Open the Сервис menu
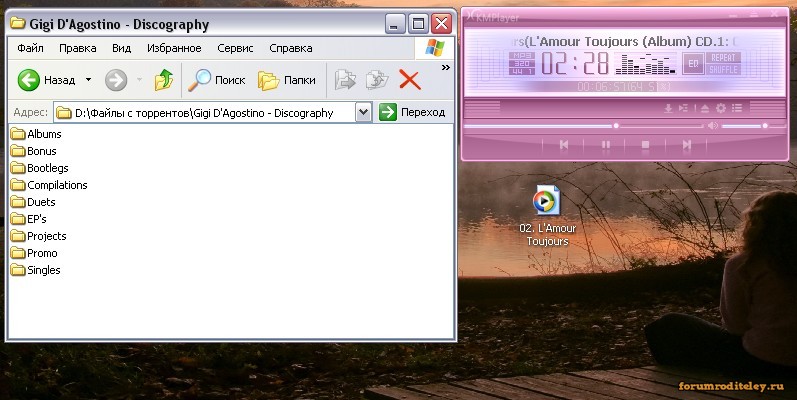Screen dimensions: 797x400 point(235,48)
